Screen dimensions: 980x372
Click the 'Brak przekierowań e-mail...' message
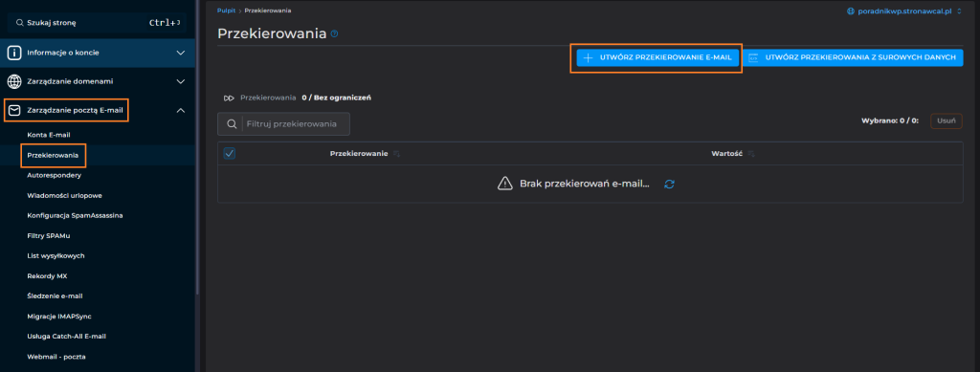585,185
